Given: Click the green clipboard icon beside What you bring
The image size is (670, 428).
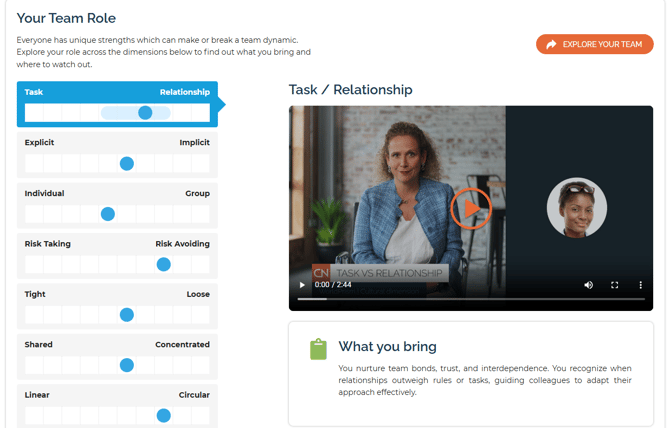Looking at the screenshot, I should point(318,349).
